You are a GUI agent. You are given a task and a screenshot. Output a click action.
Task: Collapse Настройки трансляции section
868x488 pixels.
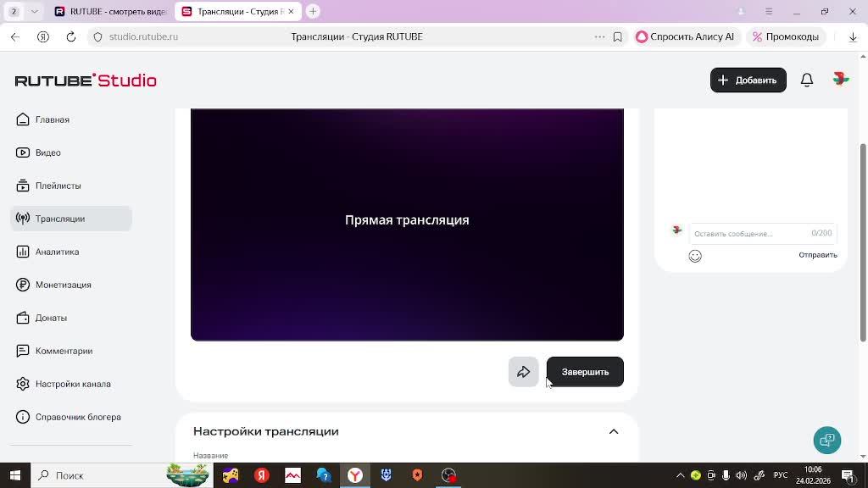tap(614, 431)
